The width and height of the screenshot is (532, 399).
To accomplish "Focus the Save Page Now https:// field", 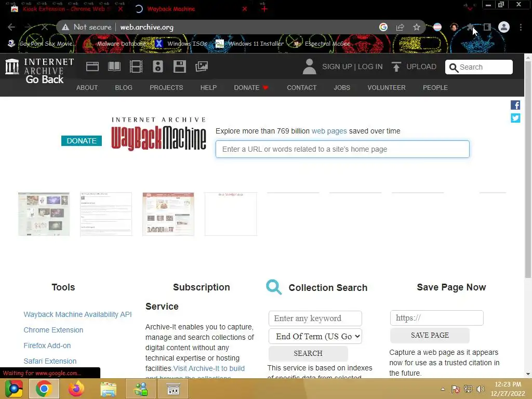I will (x=436, y=318).
